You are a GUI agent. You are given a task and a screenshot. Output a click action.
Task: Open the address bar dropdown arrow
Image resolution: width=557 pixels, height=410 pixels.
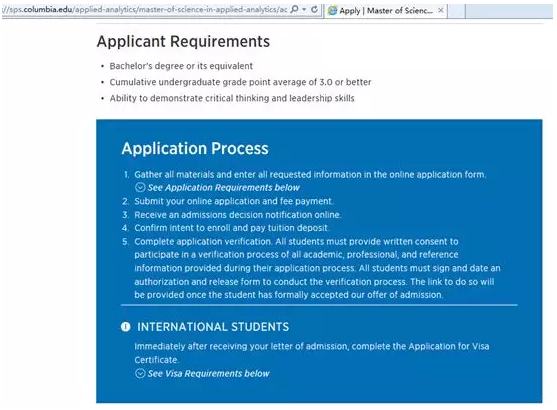(x=304, y=10)
